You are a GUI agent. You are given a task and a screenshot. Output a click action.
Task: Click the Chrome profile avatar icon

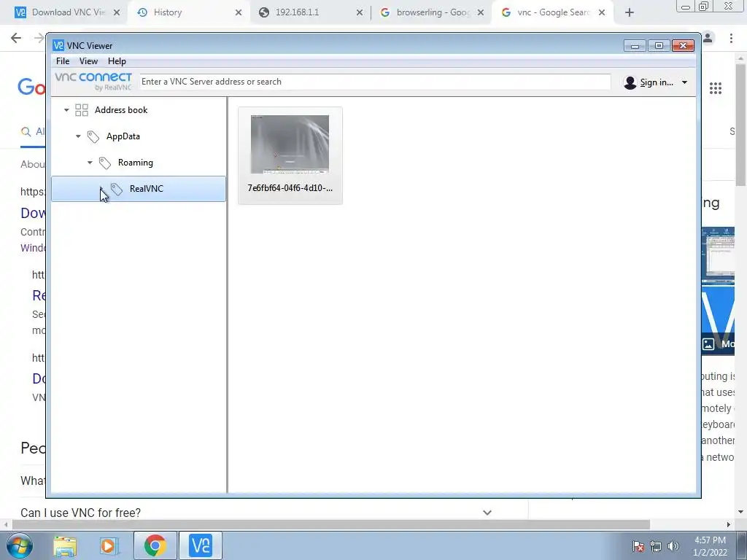pos(708,38)
